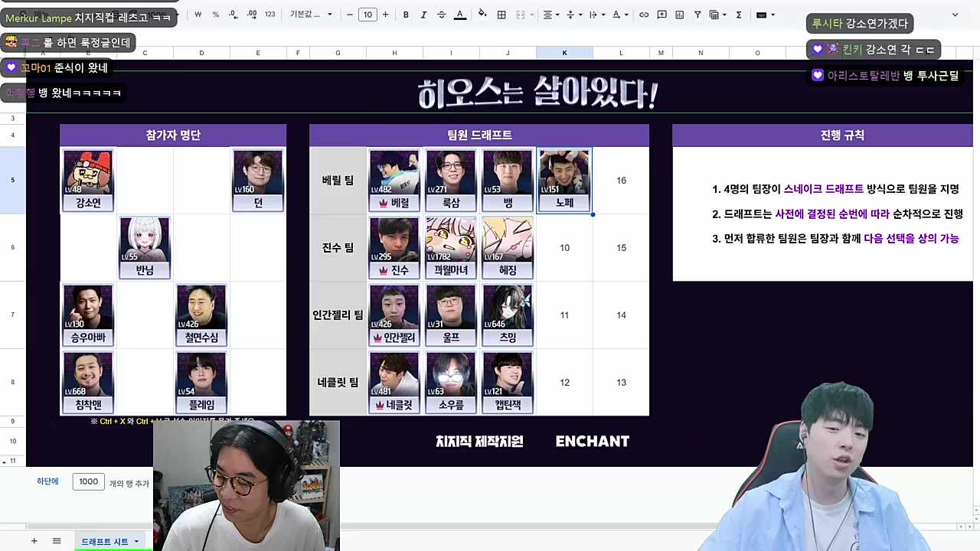The width and height of the screenshot is (980, 551).
Task: Open the cell borders menu
Action: 501,15
